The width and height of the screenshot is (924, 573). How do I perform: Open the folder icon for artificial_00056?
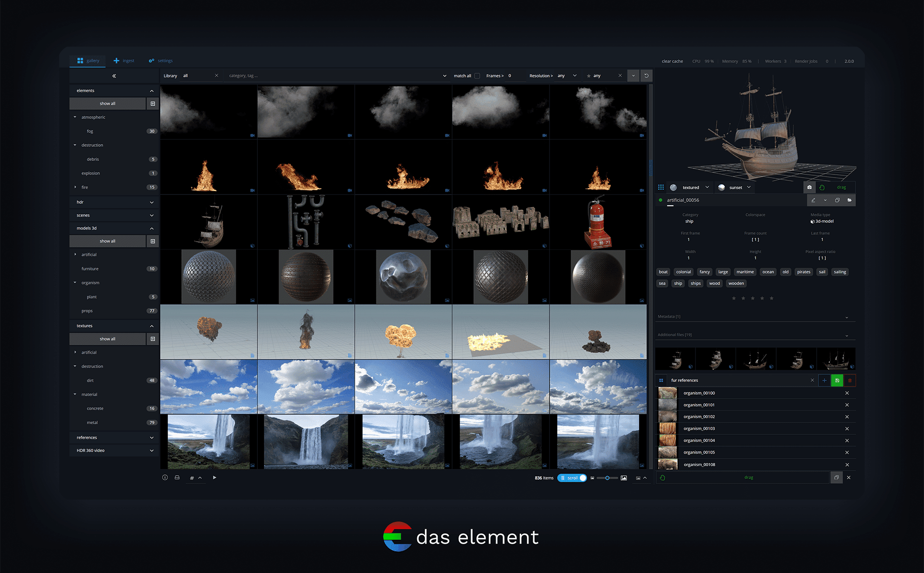click(x=849, y=200)
